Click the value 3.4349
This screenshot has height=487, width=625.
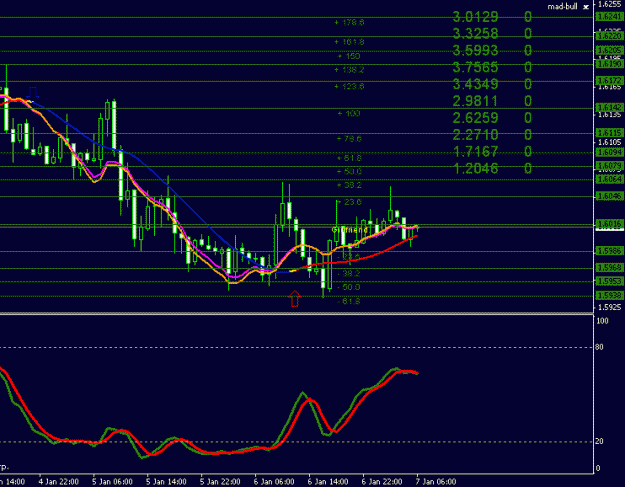(476, 84)
